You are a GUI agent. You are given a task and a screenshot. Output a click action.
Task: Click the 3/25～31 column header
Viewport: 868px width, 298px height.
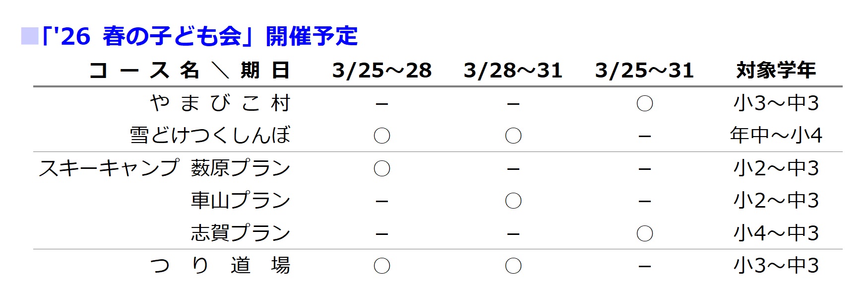pos(644,71)
